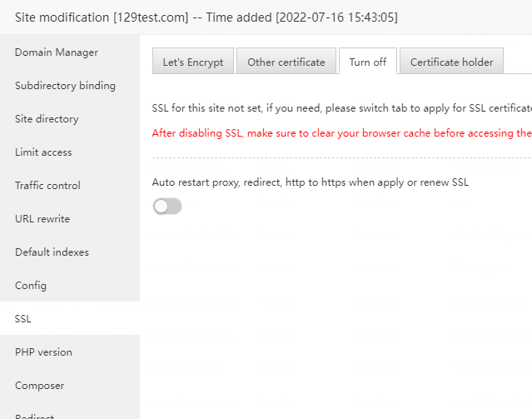532x419 pixels.
Task: Open Composer from the sidebar
Action: click(39, 386)
